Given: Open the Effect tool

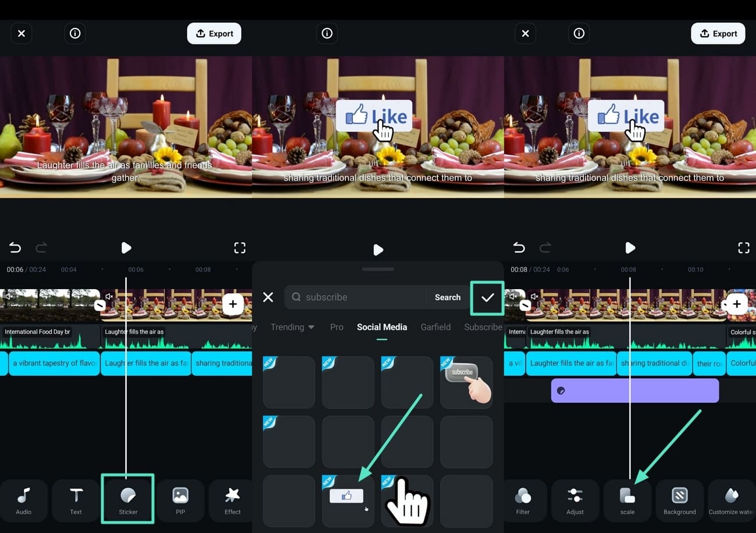Looking at the screenshot, I should [232, 501].
